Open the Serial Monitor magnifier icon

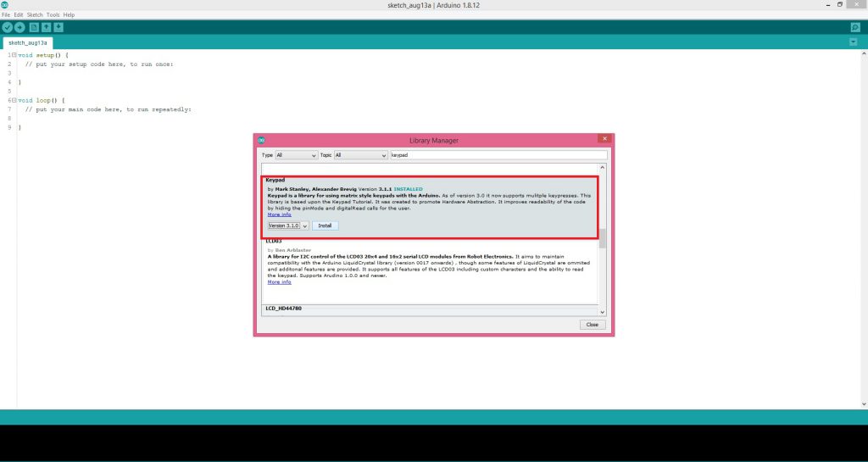855,27
